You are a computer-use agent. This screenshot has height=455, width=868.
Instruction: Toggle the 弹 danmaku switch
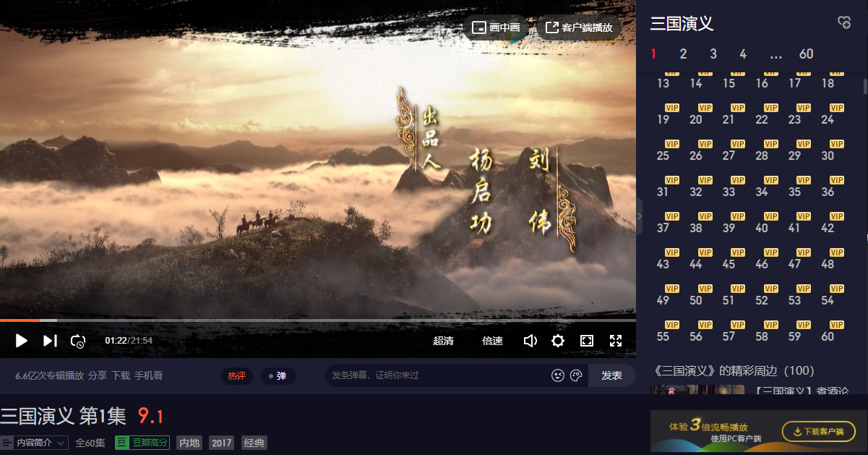[278, 376]
